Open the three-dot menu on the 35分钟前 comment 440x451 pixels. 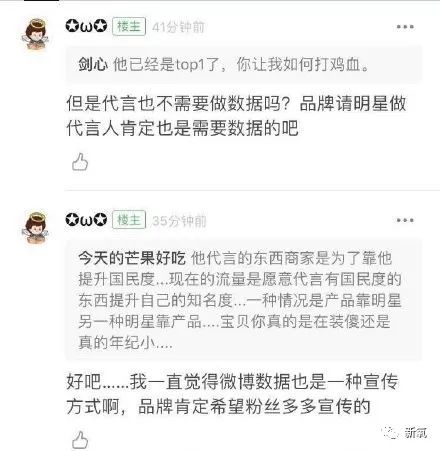tap(405, 220)
